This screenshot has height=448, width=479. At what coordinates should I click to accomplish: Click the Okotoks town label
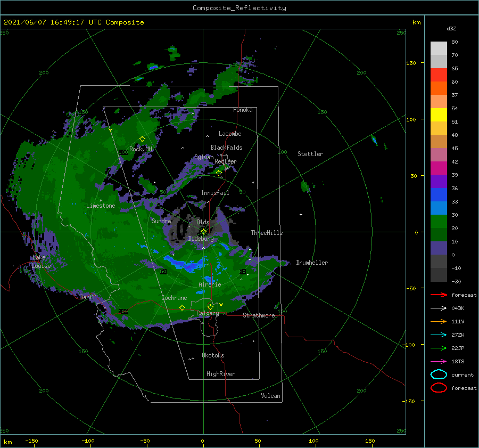pos(213,355)
